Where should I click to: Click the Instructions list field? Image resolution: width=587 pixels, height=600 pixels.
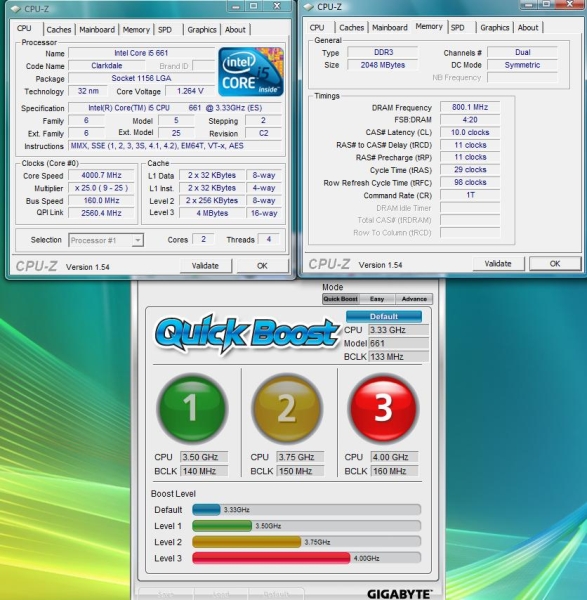coord(175,146)
